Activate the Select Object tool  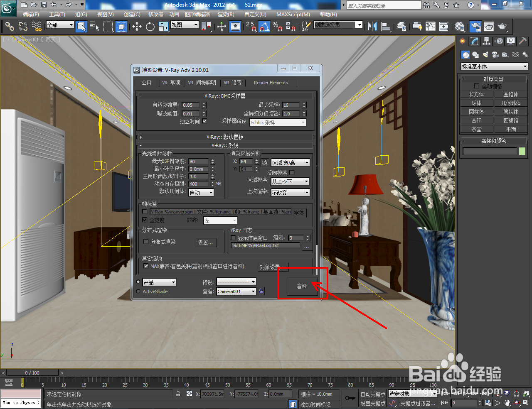81,27
